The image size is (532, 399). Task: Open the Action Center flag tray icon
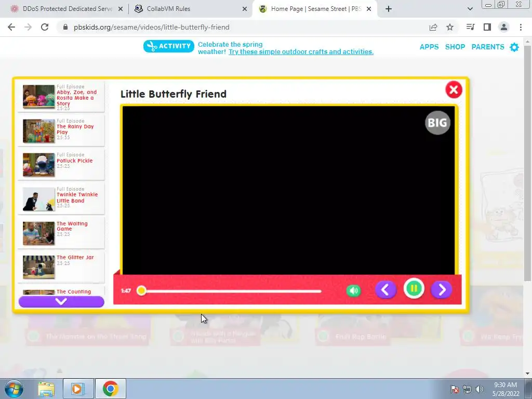point(455,389)
